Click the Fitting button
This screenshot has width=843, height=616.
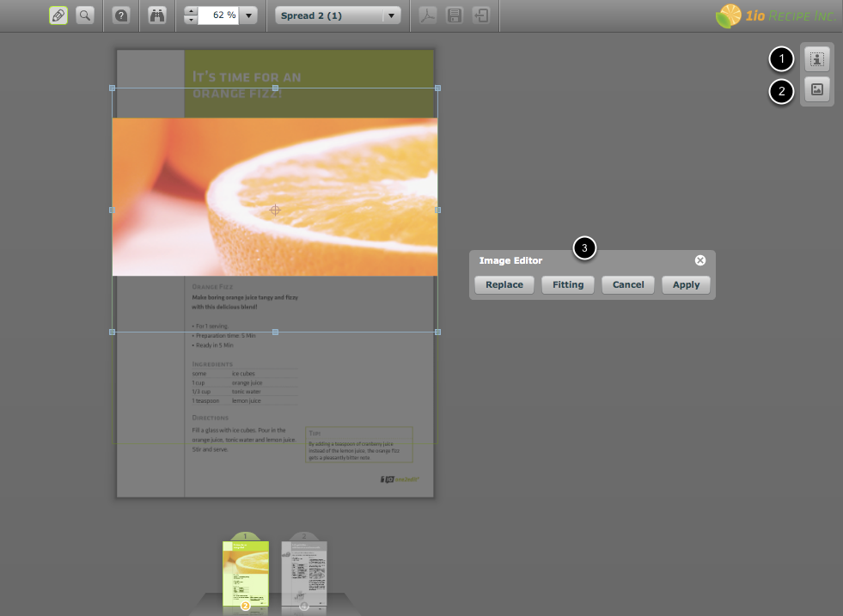(567, 284)
